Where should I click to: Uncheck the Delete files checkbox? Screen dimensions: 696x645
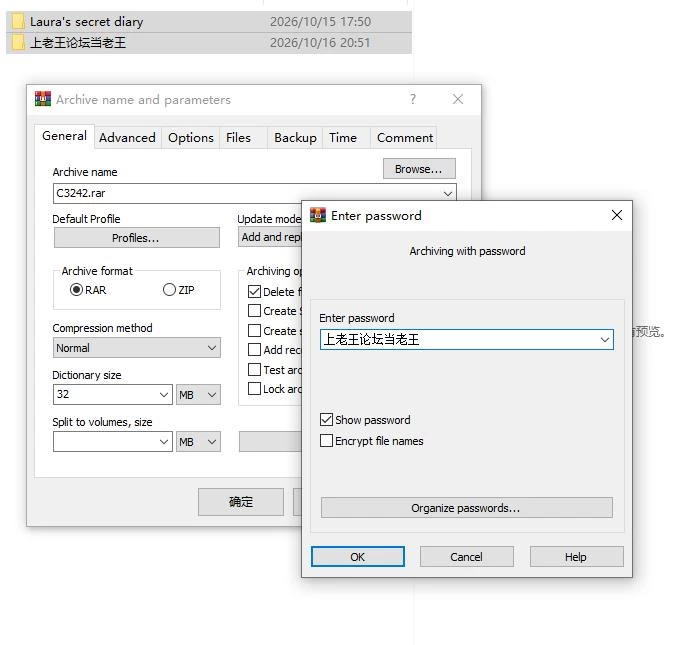coord(254,292)
